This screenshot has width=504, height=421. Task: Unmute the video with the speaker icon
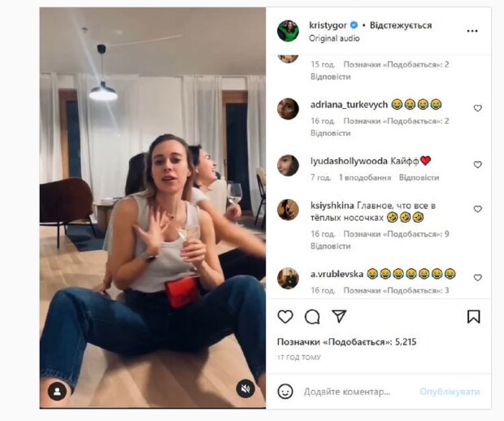click(245, 388)
